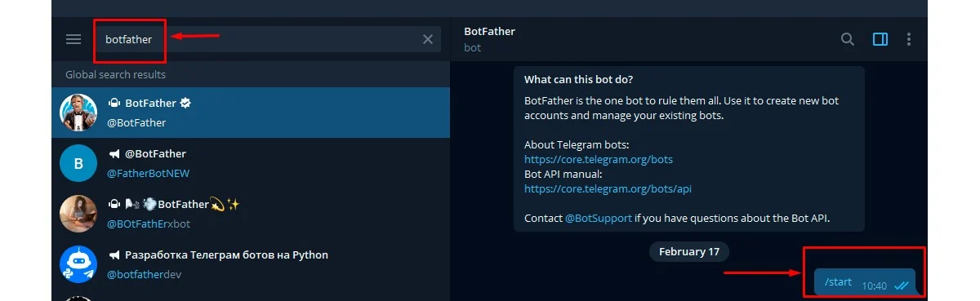Open the three-dot chat options menu
Image resolution: width=980 pixels, height=301 pixels.
coord(909,39)
